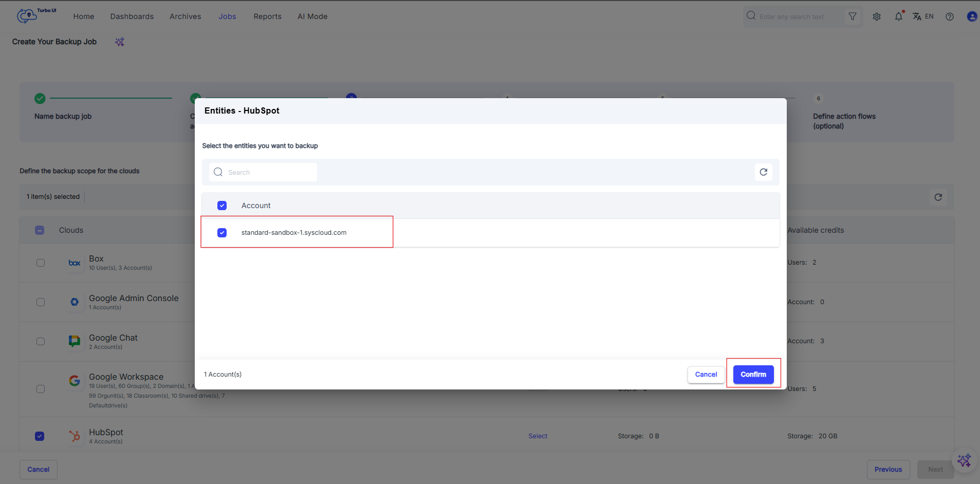Cancel the Entities dialog
980x484 pixels.
[x=706, y=375]
